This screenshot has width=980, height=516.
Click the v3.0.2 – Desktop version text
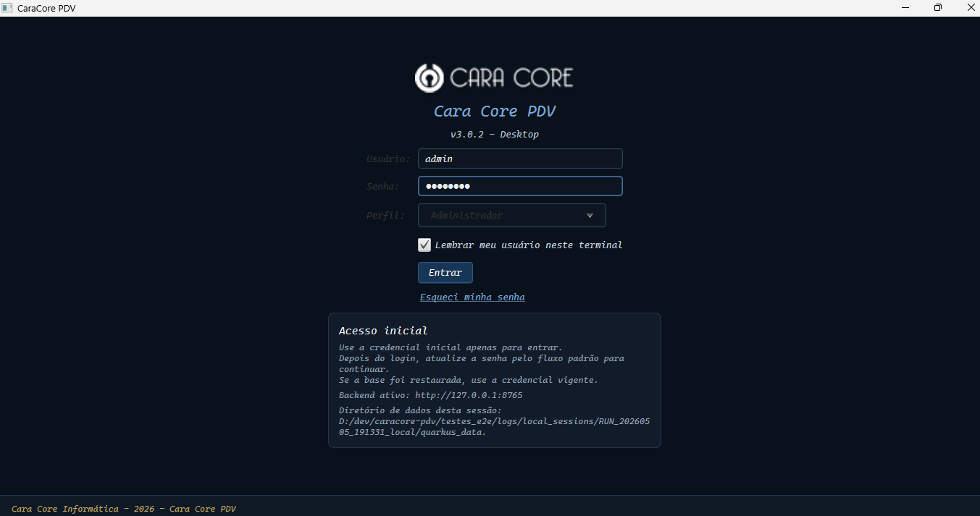coord(495,135)
